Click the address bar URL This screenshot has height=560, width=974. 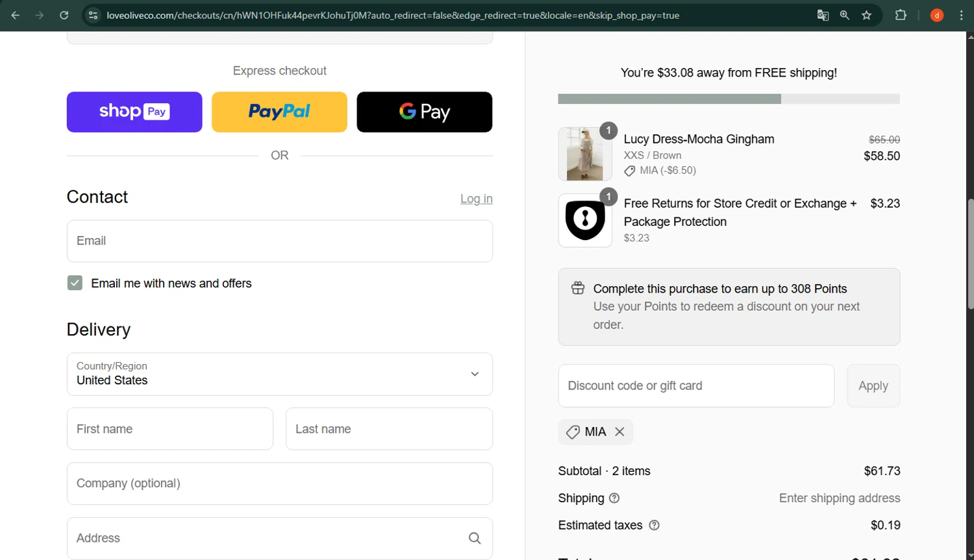pyautogui.click(x=393, y=15)
